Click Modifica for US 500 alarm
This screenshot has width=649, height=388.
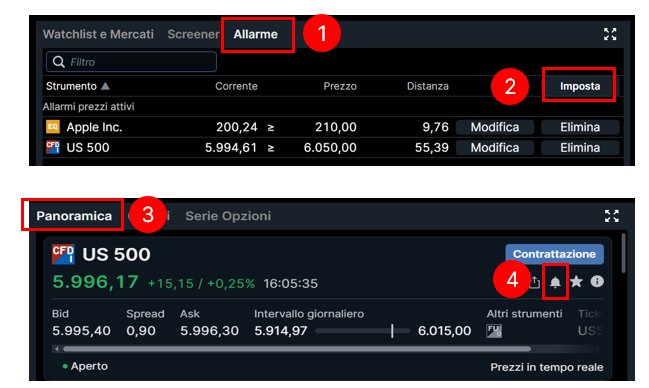click(x=495, y=148)
